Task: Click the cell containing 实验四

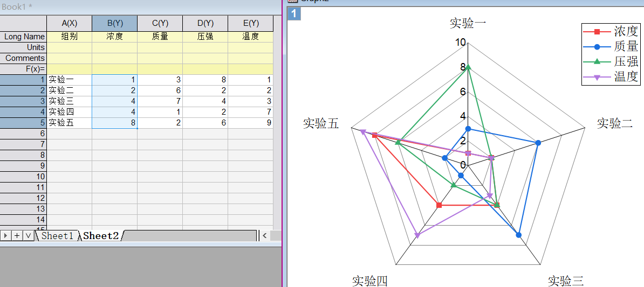Action: tap(69, 112)
